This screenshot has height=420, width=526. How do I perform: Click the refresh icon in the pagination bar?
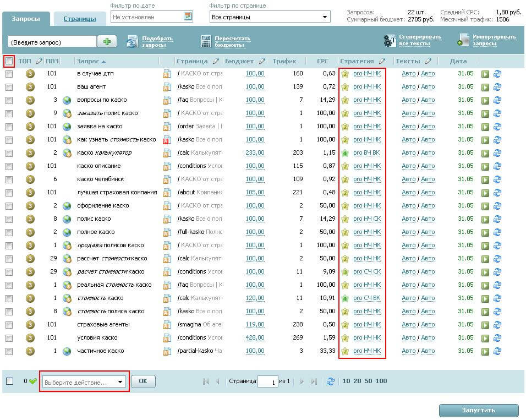(331, 381)
